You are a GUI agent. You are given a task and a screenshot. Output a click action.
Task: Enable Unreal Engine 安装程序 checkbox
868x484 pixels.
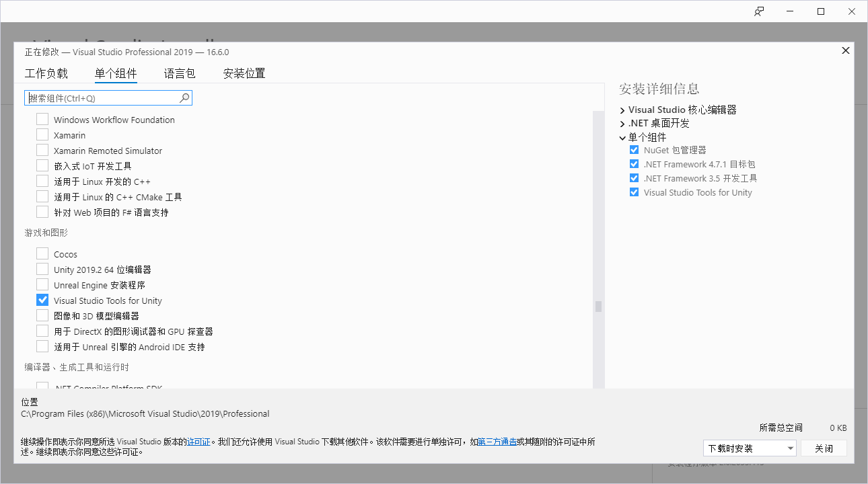[x=42, y=285]
